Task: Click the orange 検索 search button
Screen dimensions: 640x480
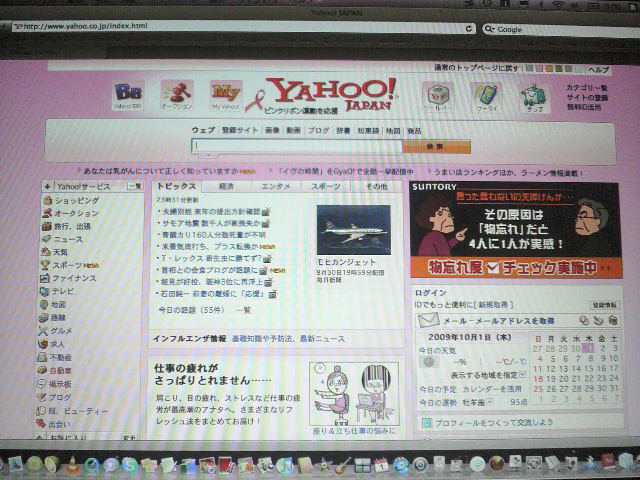Action: pos(436,147)
